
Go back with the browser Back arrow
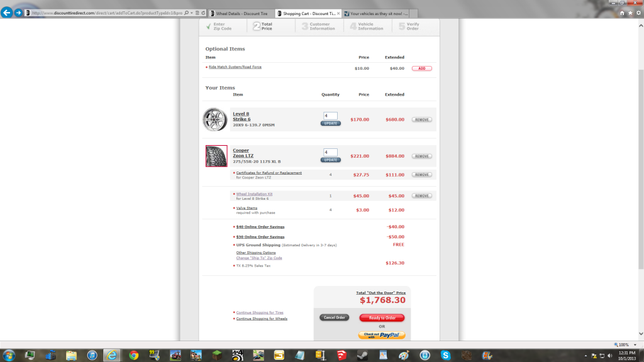click(x=6, y=13)
